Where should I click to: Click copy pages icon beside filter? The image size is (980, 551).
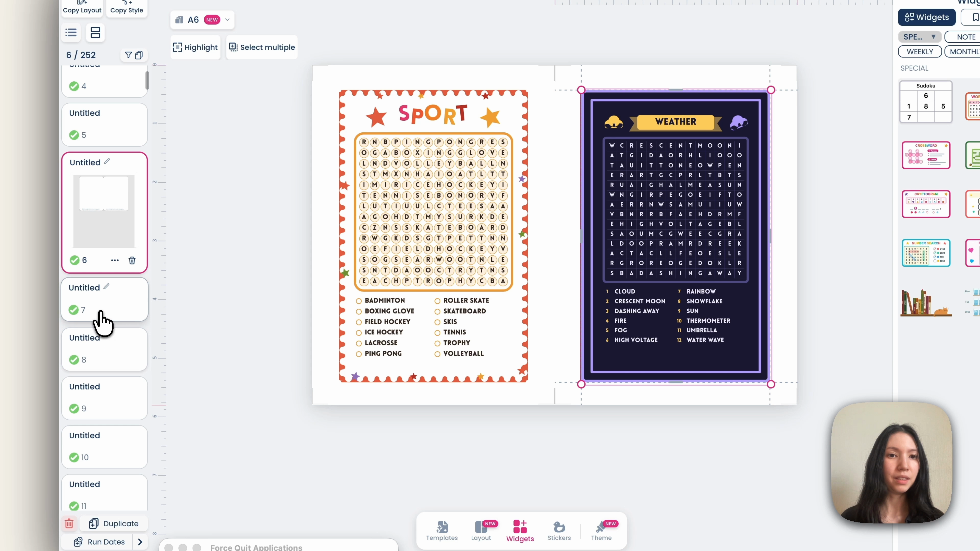tap(139, 55)
